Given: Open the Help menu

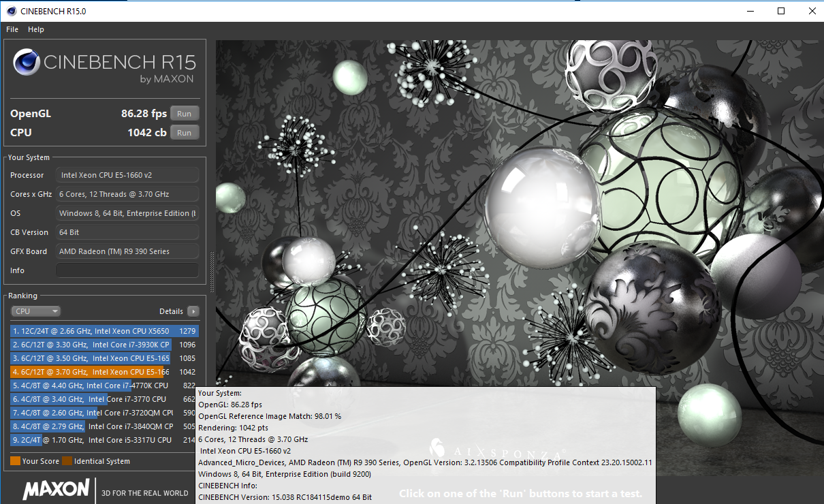Looking at the screenshot, I should point(36,29).
